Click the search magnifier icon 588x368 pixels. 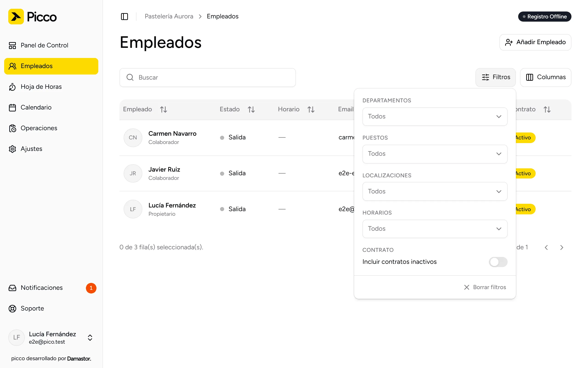pos(130,78)
